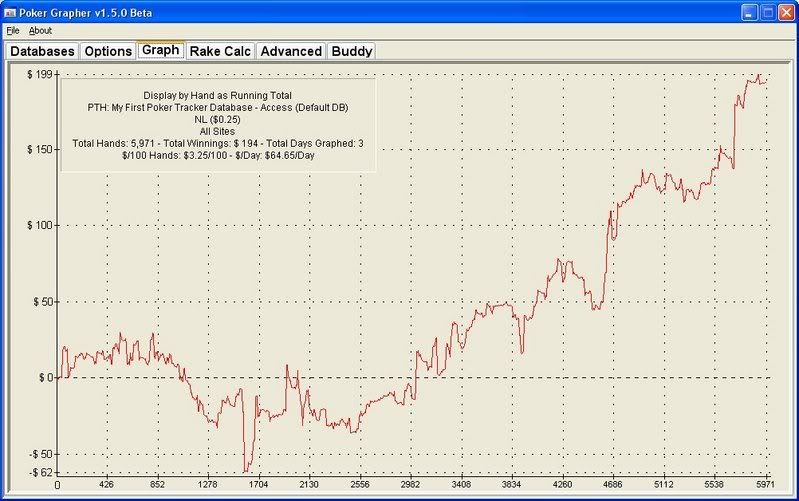Click the winnings line peak near $199
The height and width of the screenshot is (501, 799).
coord(759,75)
